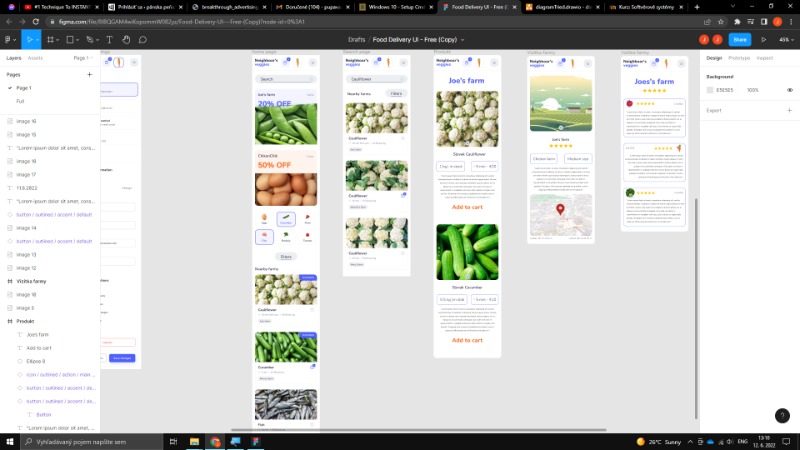Open the Figma help button
Viewport: 800px width, 450px height.
point(782,415)
